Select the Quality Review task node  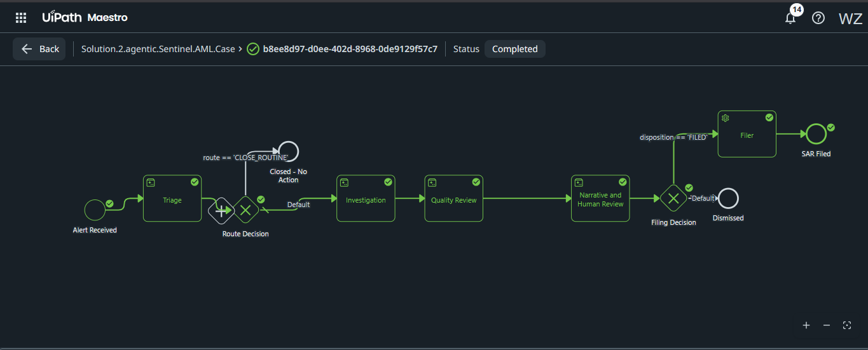[x=453, y=198]
